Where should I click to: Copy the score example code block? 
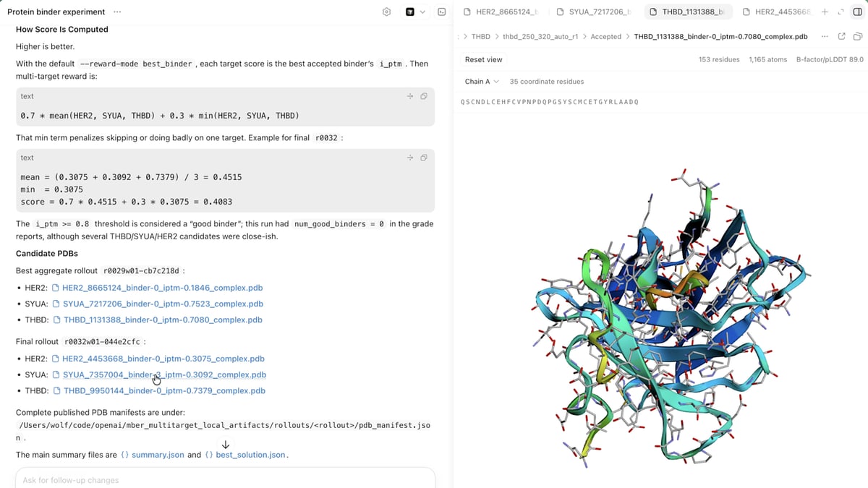[x=424, y=158]
